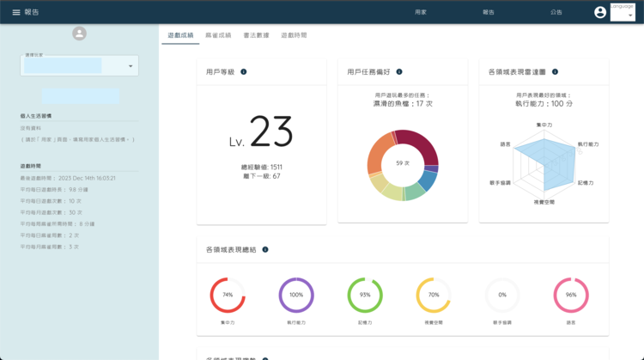
Task: Switch to the 書法數據 tab
Action: [256, 35]
